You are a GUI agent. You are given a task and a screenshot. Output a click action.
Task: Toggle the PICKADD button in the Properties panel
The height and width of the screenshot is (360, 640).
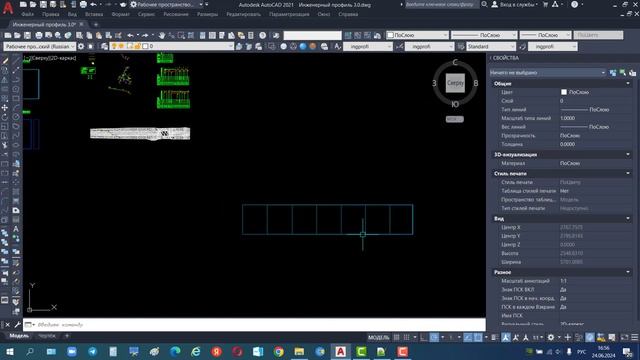(x=613, y=73)
